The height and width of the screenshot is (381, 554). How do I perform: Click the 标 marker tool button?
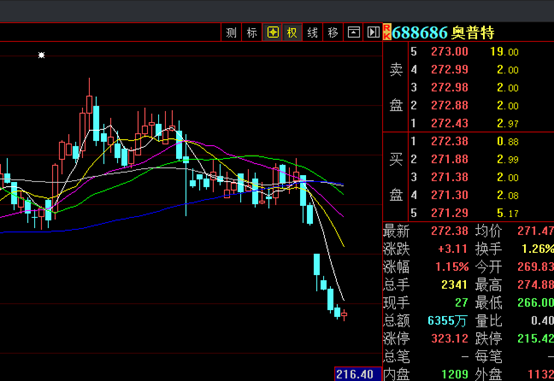pyautogui.click(x=252, y=33)
